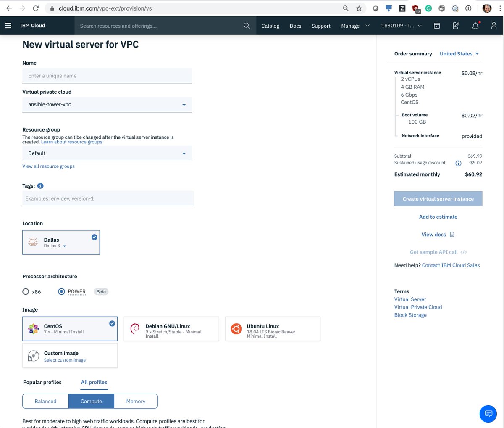Open the Block Storage terms link
The width and height of the screenshot is (504, 428).
coord(410,315)
